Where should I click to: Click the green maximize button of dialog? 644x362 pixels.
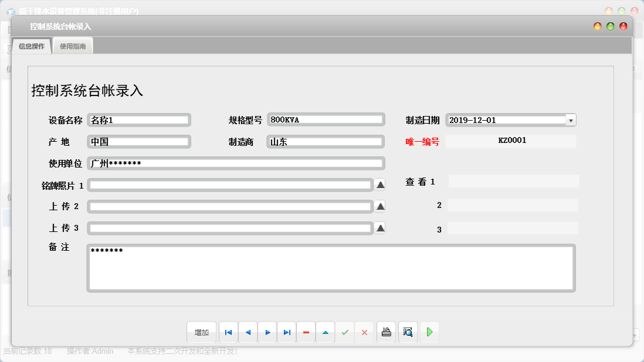click(x=611, y=26)
